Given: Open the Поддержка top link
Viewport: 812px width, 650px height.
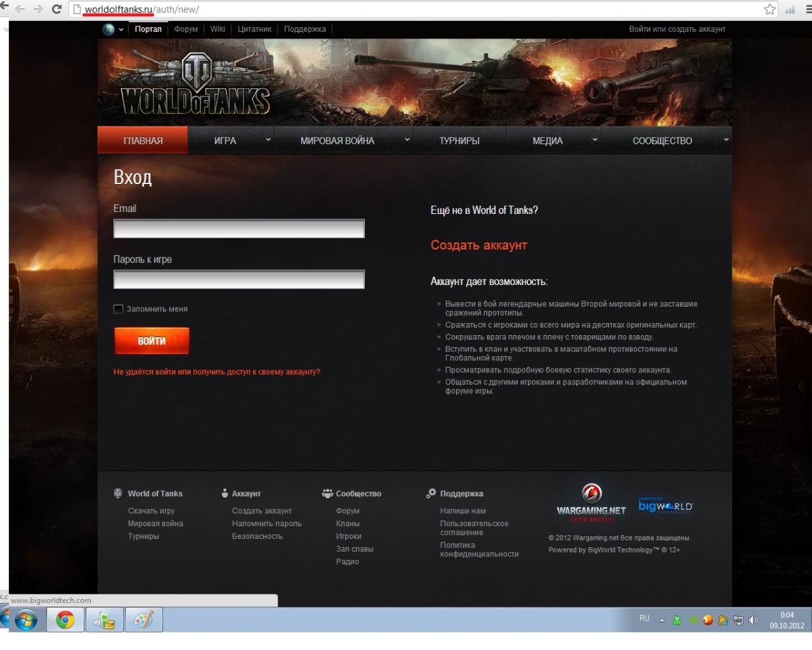Looking at the screenshot, I should pyautogui.click(x=304, y=29).
